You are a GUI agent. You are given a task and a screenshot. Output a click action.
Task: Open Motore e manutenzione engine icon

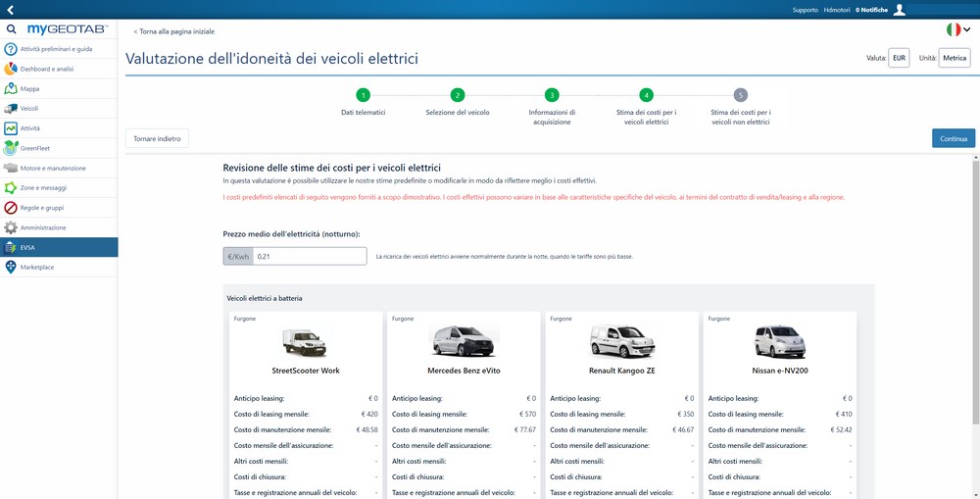11,169
